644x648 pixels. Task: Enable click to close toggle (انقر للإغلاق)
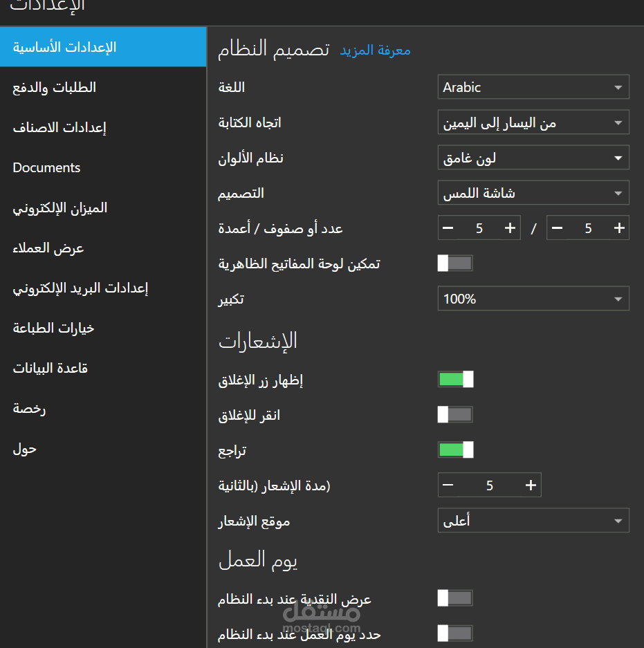[x=455, y=414]
